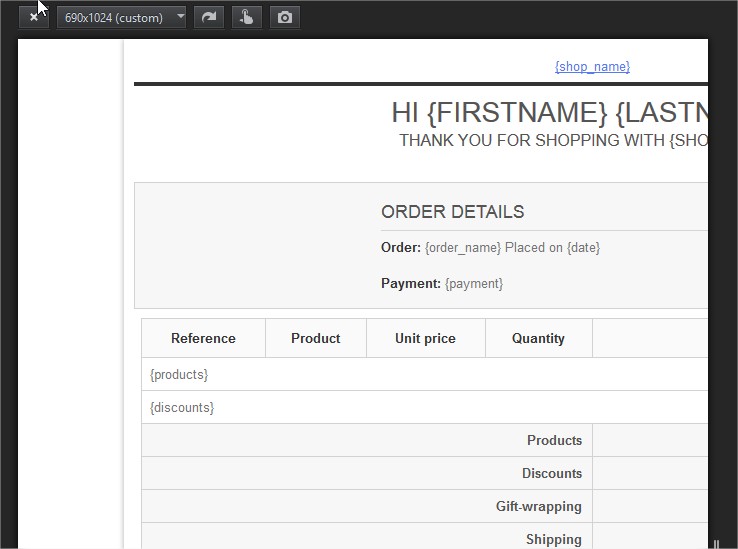Viewport: 738px width, 549px height.
Task: Click the {order_name} placeholder text
Action: coord(462,248)
